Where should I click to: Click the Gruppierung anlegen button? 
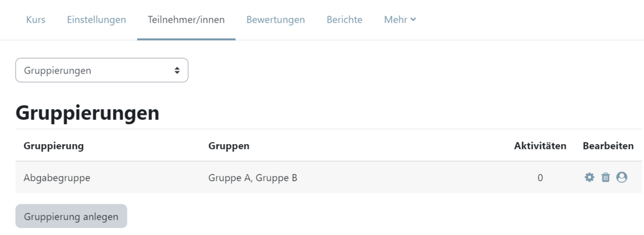tap(71, 216)
